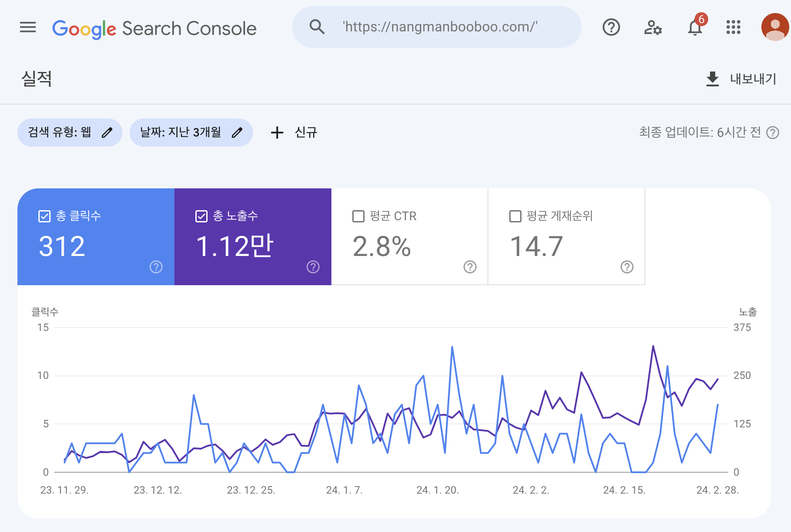Open the users and settings icon
Screen dimensions: 791x532
(653, 27)
